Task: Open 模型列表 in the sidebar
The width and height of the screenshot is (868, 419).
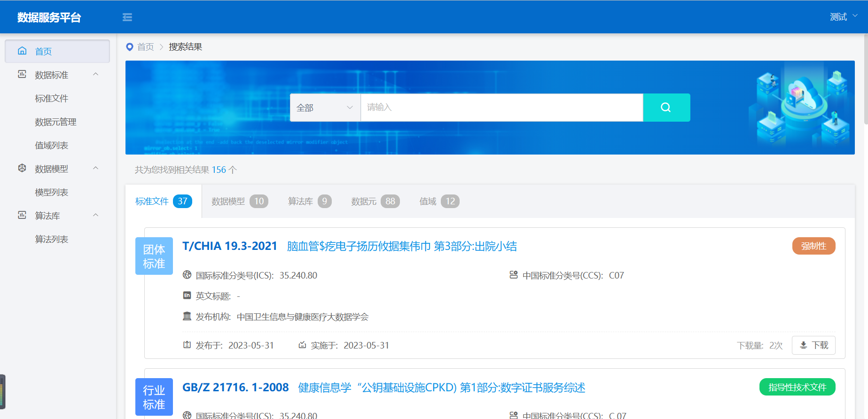Action: [x=52, y=192]
